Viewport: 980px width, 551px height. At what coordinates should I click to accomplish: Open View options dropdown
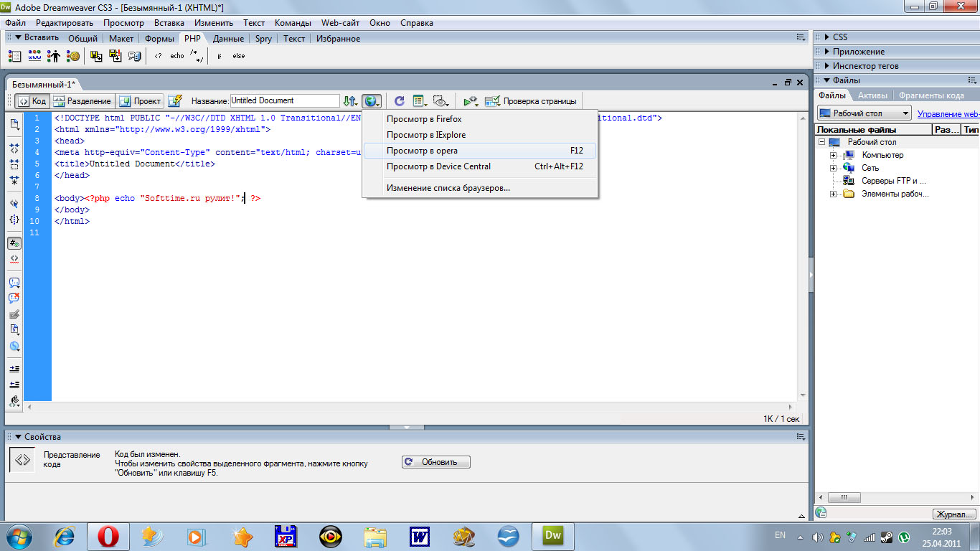420,101
